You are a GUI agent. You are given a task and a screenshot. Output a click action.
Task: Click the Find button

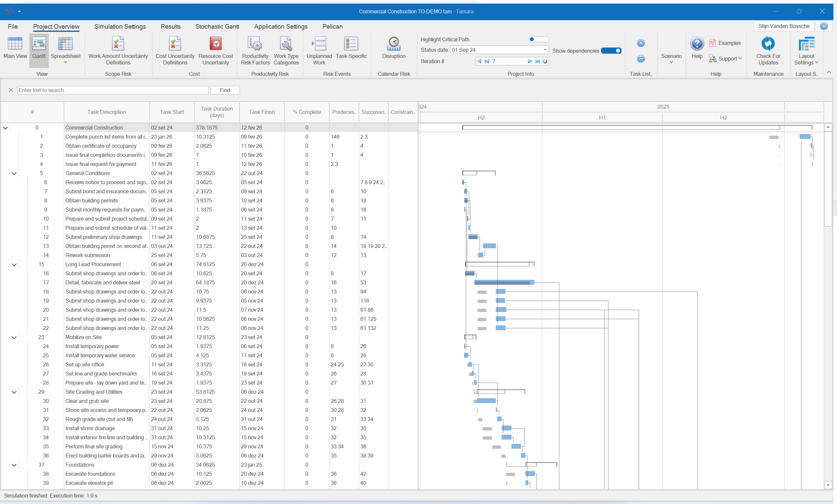pos(225,90)
